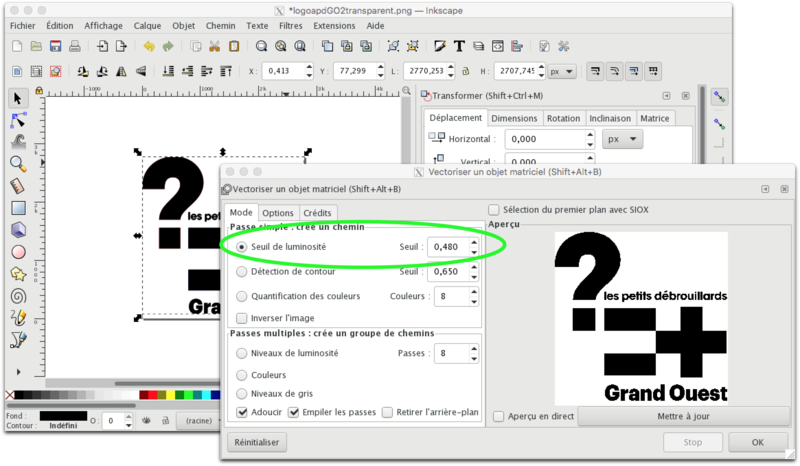
Task: Expand hidden tools arrow in toolbox
Action: 18,372
